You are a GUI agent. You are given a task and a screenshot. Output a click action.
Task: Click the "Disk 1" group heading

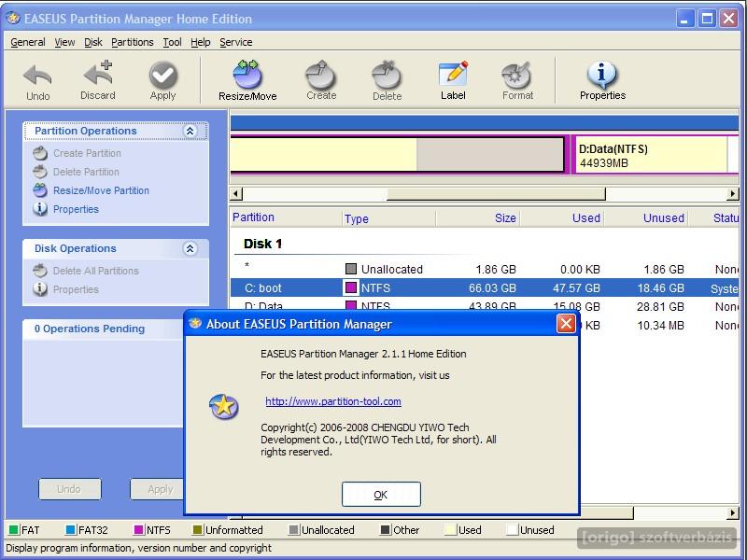click(262, 244)
